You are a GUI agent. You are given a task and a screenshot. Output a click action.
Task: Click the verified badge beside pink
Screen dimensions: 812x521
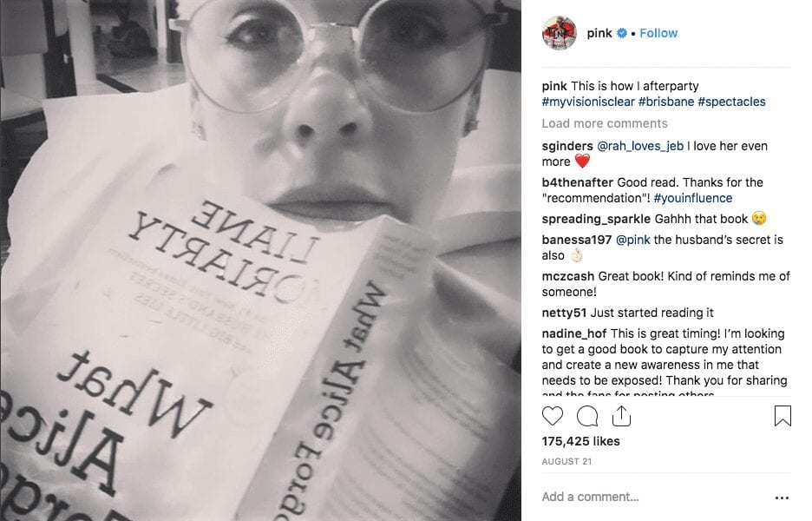pos(622,33)
